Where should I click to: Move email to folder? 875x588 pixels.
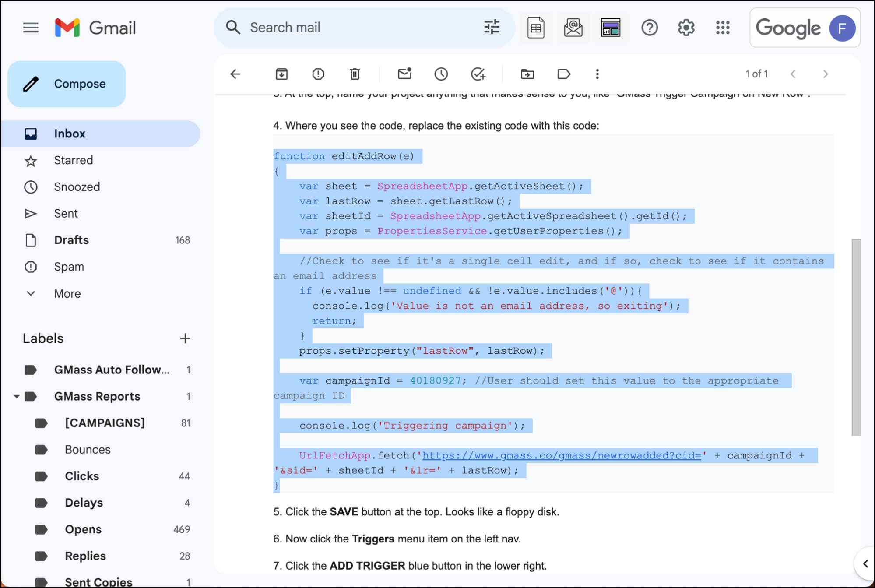(527, 74)
